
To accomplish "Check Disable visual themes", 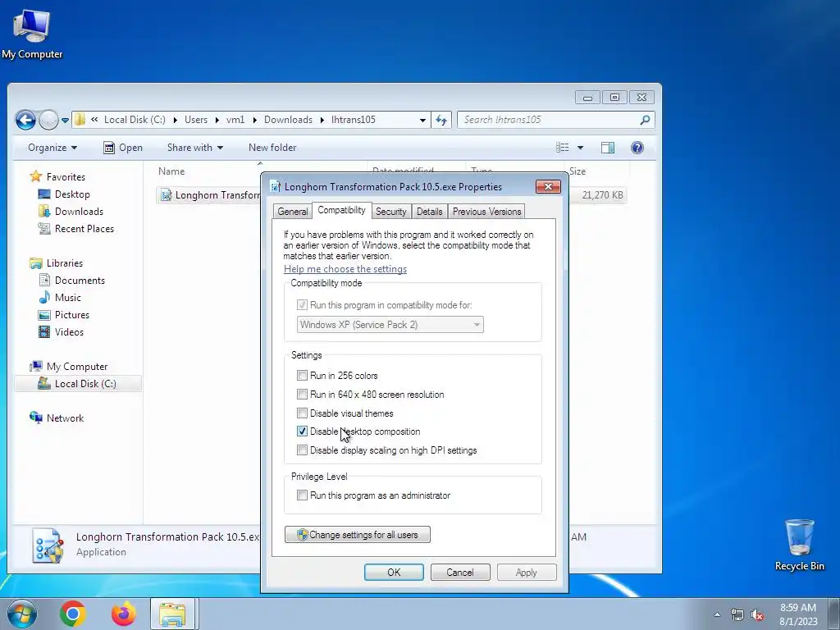I will click(x=302, y=413).
